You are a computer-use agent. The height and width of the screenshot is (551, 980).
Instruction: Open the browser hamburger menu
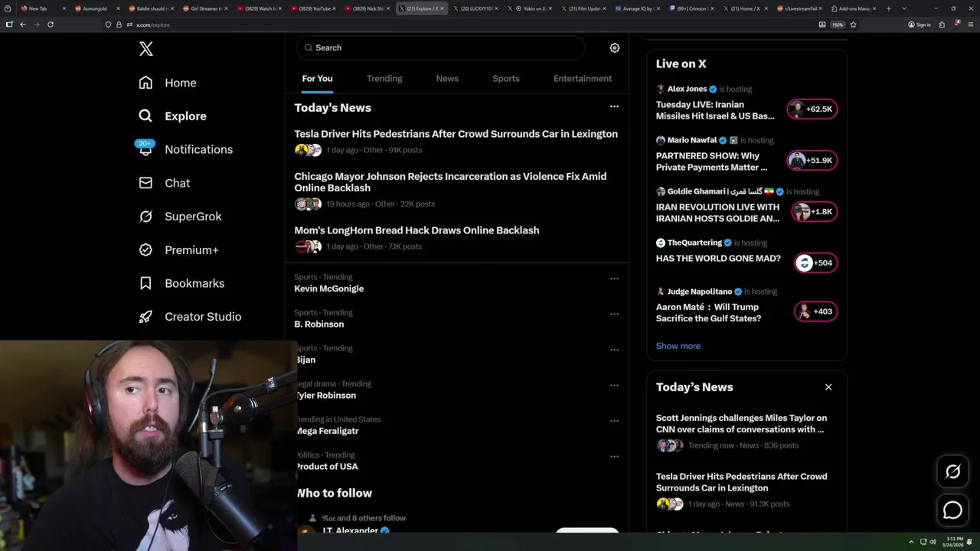971,24
